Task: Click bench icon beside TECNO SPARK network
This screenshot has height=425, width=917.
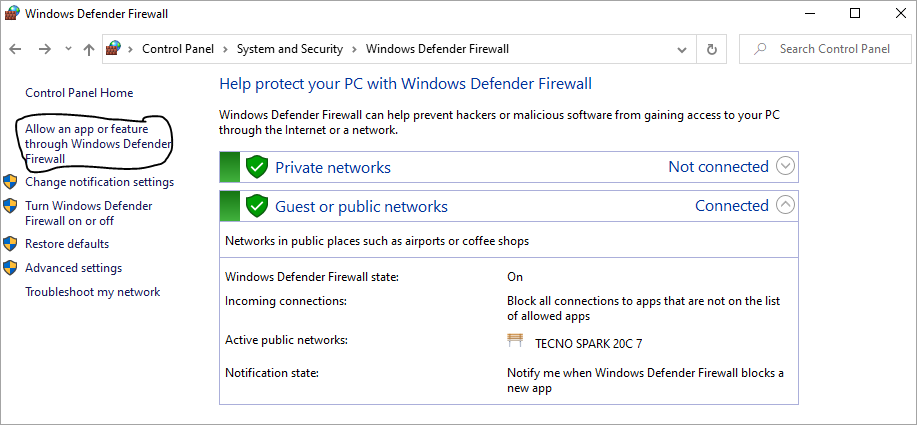Action: (x=515, y=340)
